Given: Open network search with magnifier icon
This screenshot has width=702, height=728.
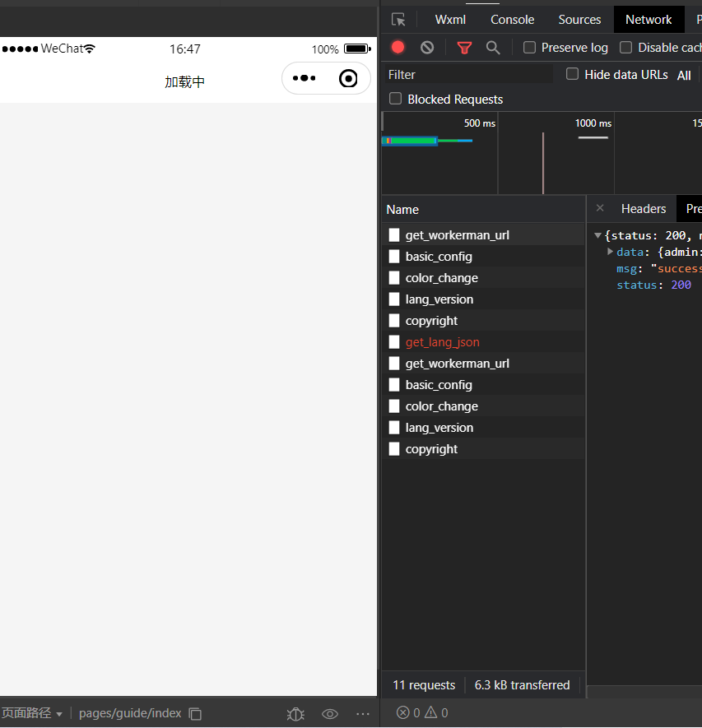Looking at the screenshot, I should 493,48.
